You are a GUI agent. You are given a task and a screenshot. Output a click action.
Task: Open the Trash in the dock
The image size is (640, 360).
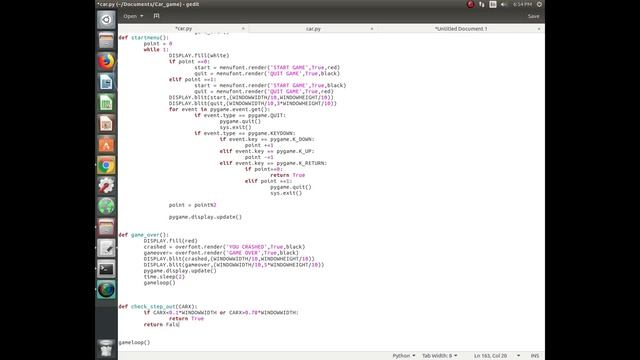click(106, 348)
